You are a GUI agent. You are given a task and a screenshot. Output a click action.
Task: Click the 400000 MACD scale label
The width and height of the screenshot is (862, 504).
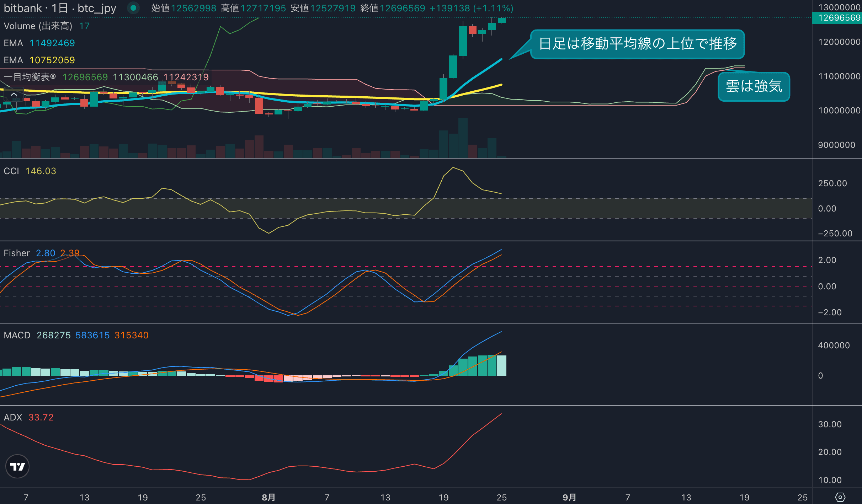[x=834, y=345]
